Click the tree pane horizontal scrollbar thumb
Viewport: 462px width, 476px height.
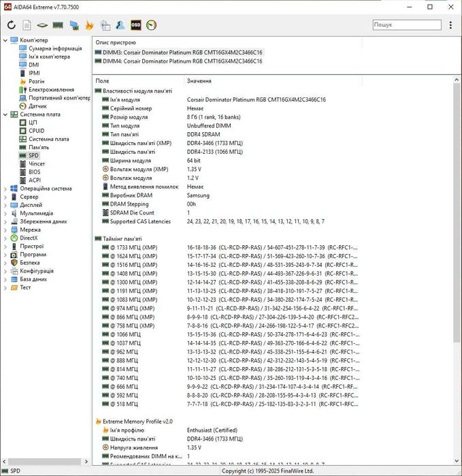tap(45, 462)
